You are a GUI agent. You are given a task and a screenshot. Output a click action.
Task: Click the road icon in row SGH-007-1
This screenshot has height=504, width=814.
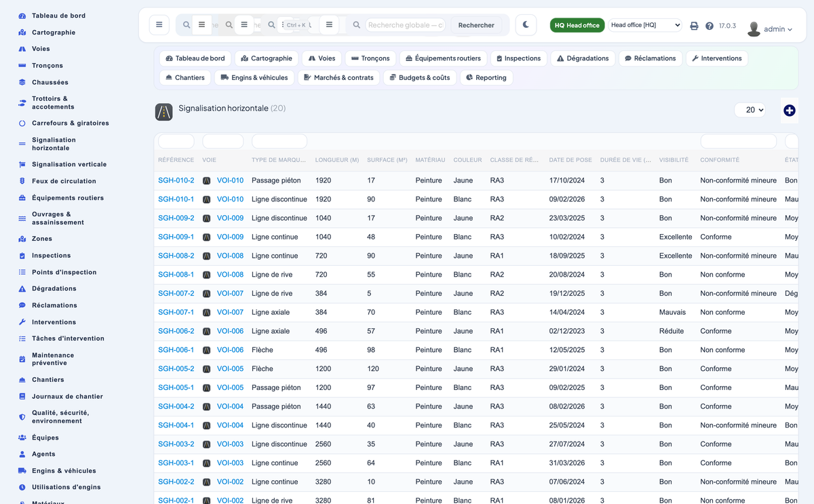click(207, 312)
